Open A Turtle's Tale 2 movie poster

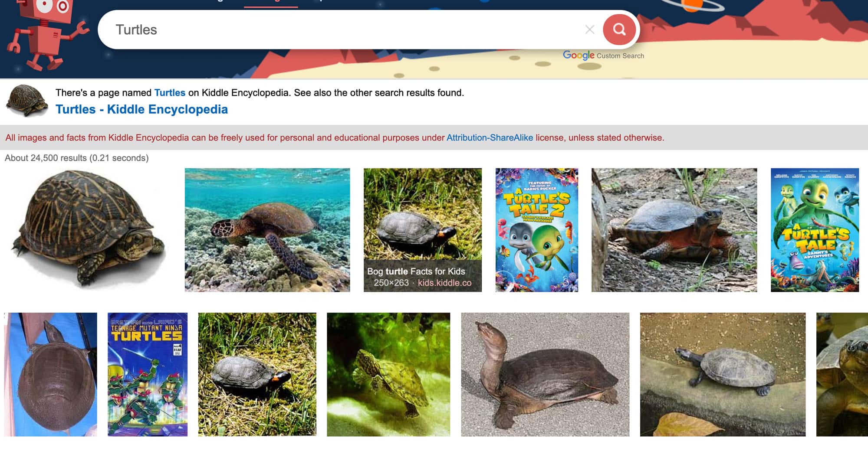click(x=537, y=230)
